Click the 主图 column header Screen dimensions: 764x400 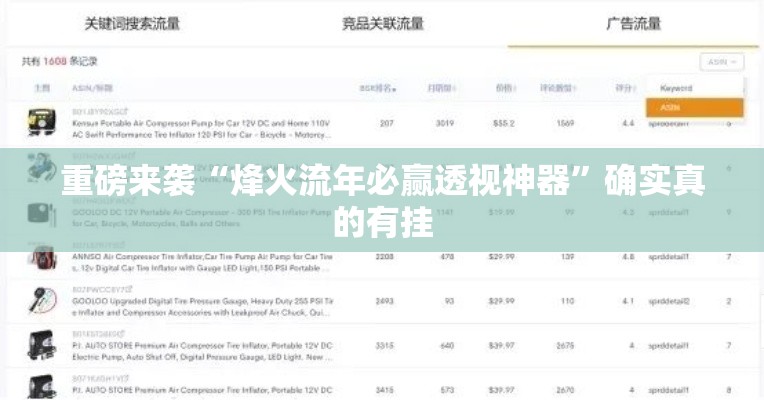(42, 88)
